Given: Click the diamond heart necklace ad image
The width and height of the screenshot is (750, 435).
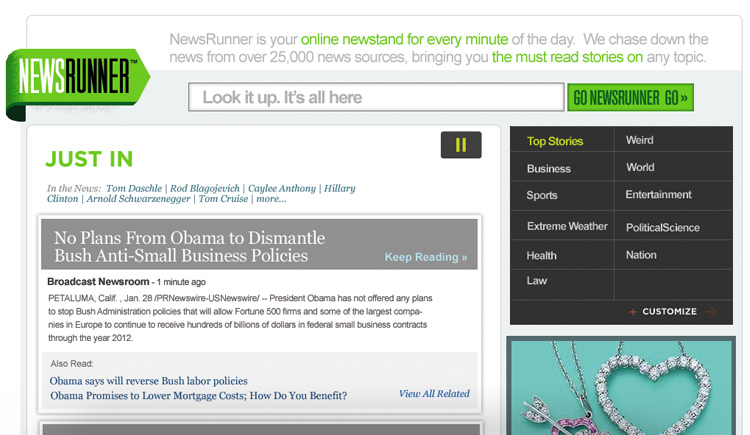Looking at the screenshot, I should click(x=621, y=386).
